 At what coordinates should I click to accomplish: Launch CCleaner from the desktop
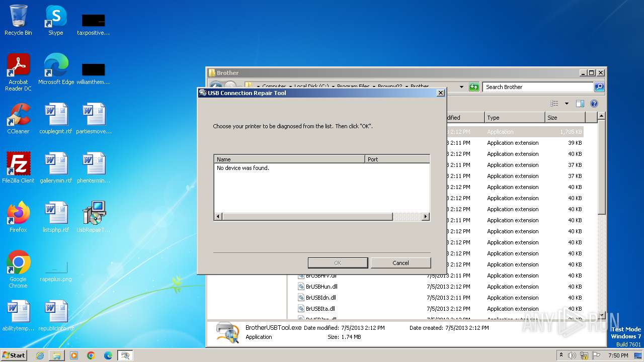18,119
